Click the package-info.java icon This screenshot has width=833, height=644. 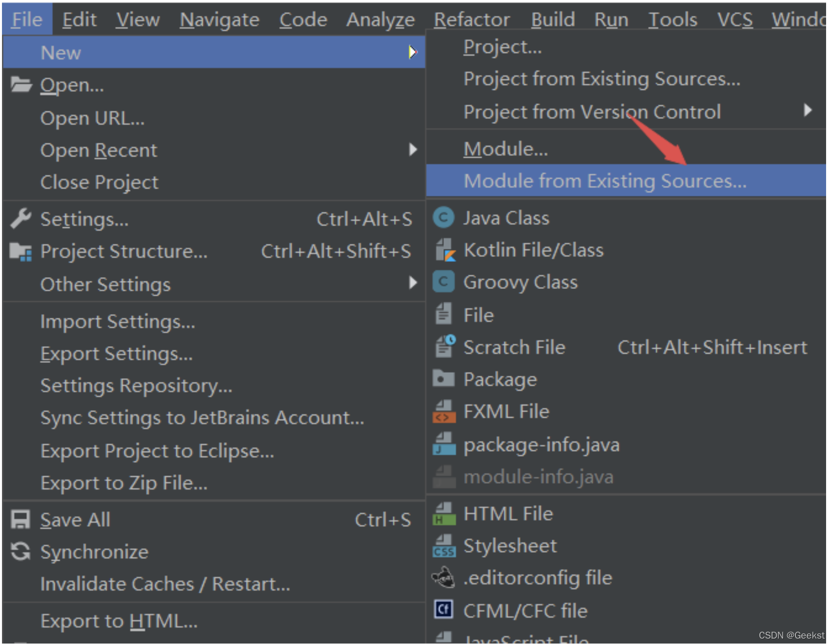point(444,444)
